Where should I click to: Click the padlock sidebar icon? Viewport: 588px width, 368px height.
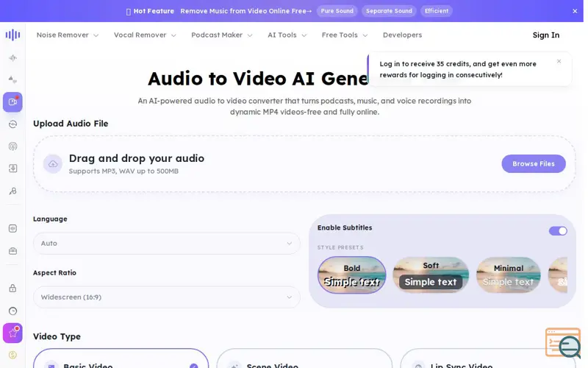click(x=12, y=289)
